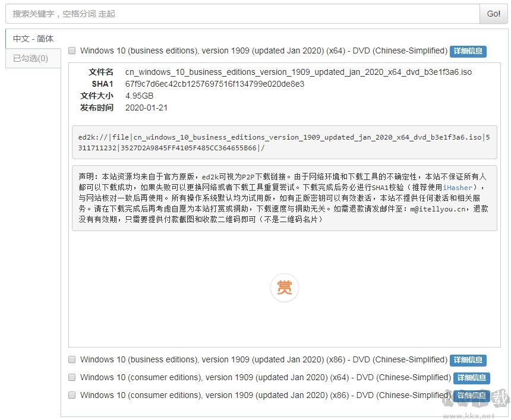Click the Go! search button
This screenshot has height=420, width=511.
(493, 14)
